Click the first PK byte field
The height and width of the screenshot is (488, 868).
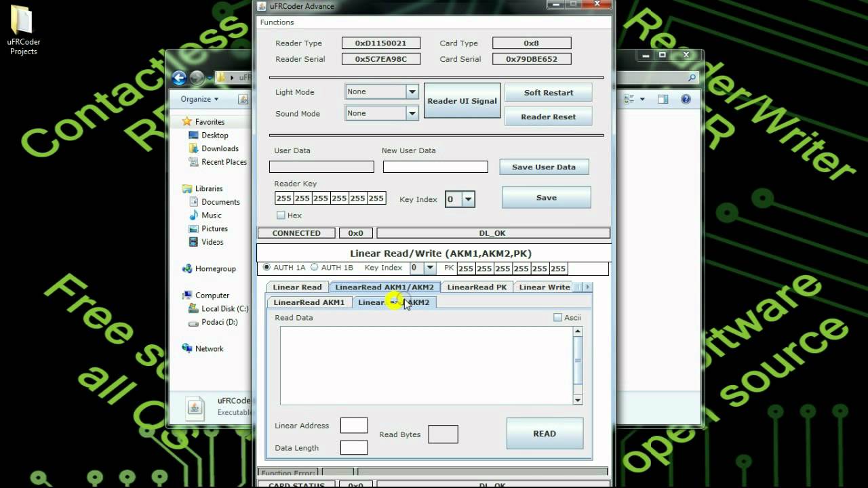pos(466,268)
